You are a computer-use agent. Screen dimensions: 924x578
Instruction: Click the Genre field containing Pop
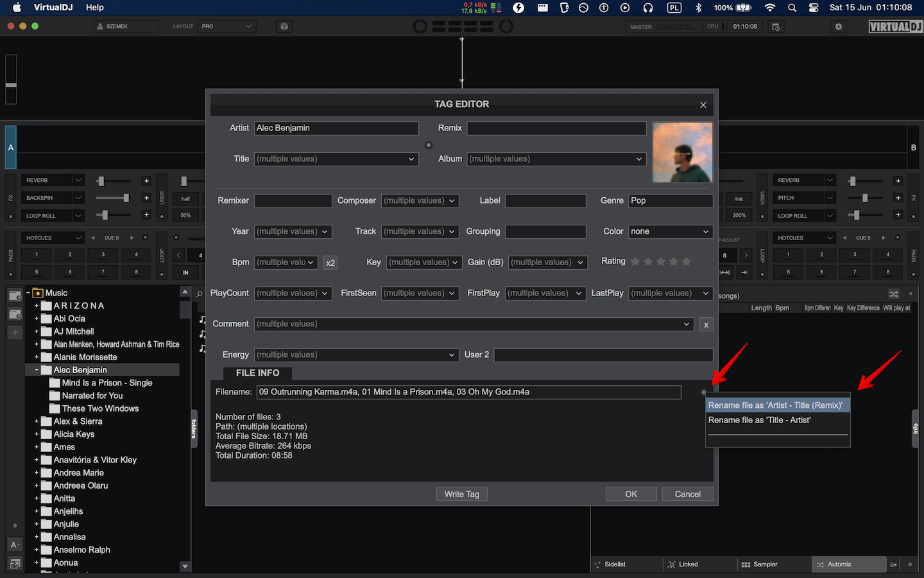[671, 201]
